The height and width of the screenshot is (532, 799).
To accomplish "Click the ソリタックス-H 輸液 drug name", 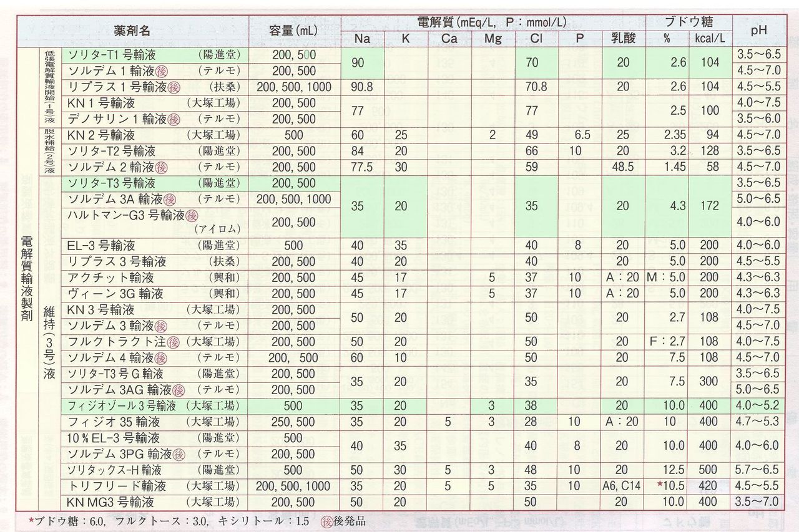I will pos(114,470).
